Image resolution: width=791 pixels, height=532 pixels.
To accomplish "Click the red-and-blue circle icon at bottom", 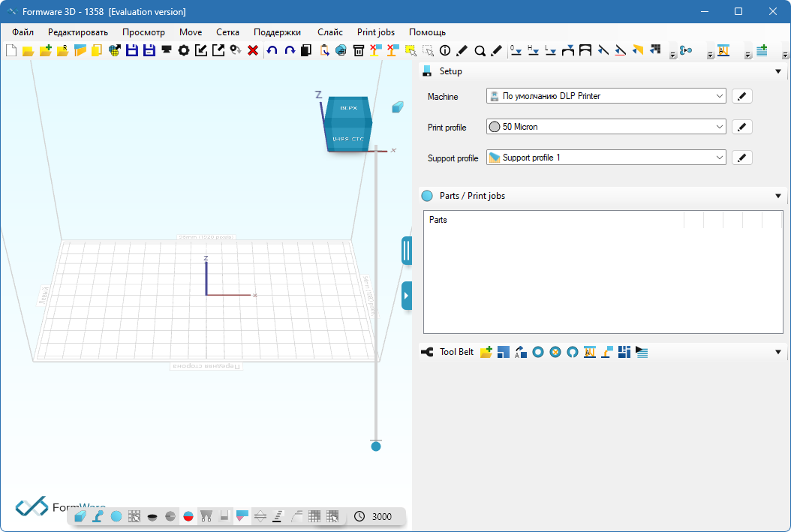I will pos(188,516).
